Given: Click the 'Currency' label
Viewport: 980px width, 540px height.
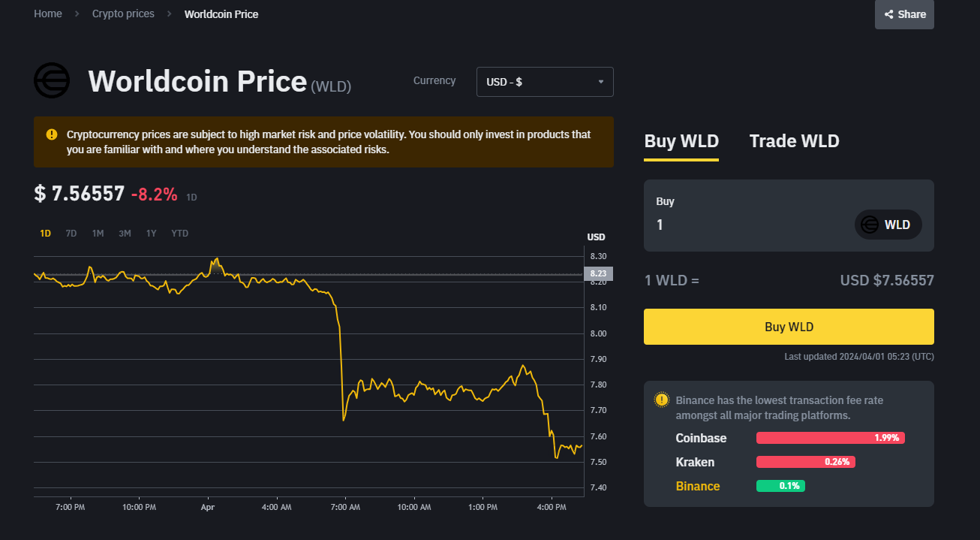Looking at the screenshot, I should point(434,80).
